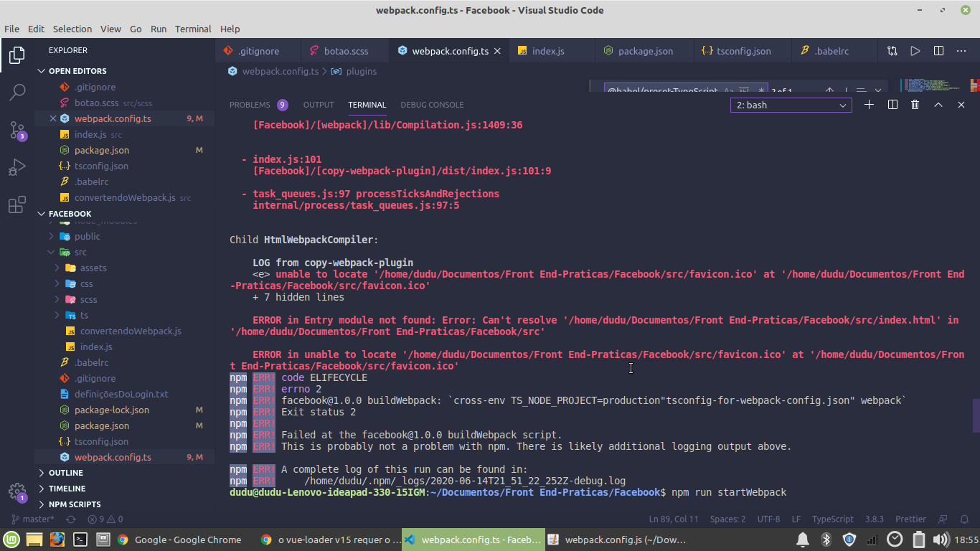Click the Bluetooth tray icon
This screenshot has height=551, width=980.
826,540
